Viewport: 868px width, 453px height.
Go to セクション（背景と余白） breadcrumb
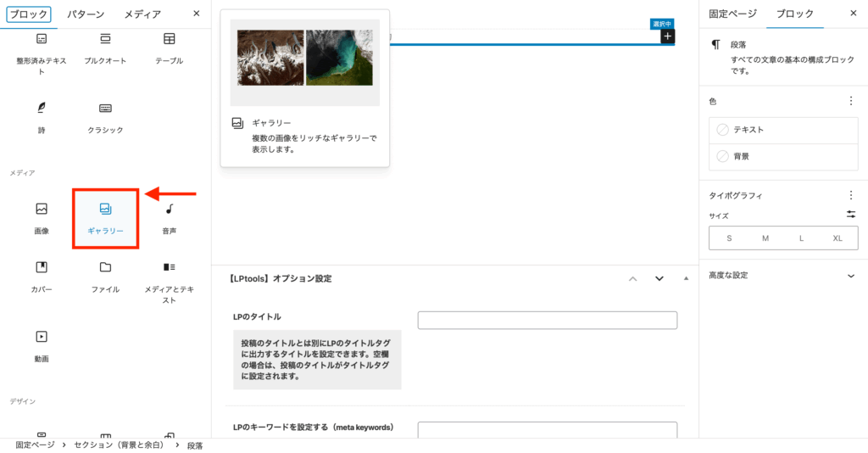[x=119, y=445]
